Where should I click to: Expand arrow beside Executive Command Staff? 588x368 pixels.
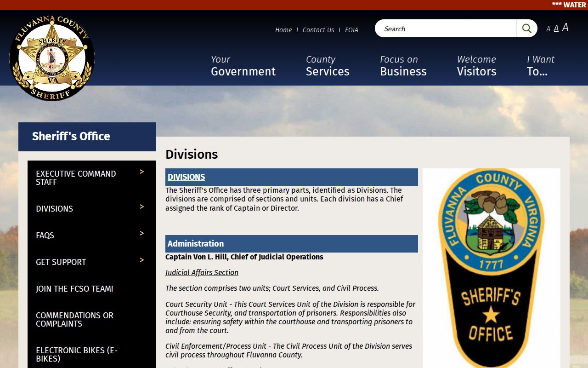142,172
